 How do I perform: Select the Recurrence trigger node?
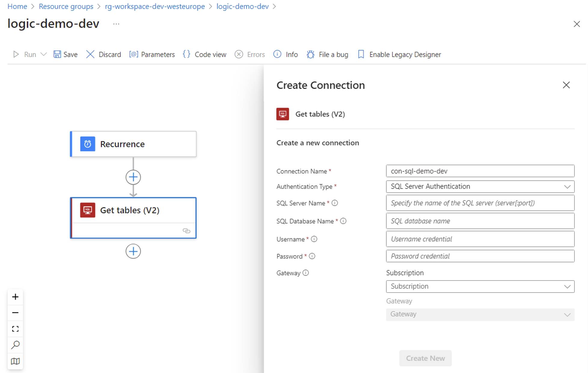coord(133,144)
